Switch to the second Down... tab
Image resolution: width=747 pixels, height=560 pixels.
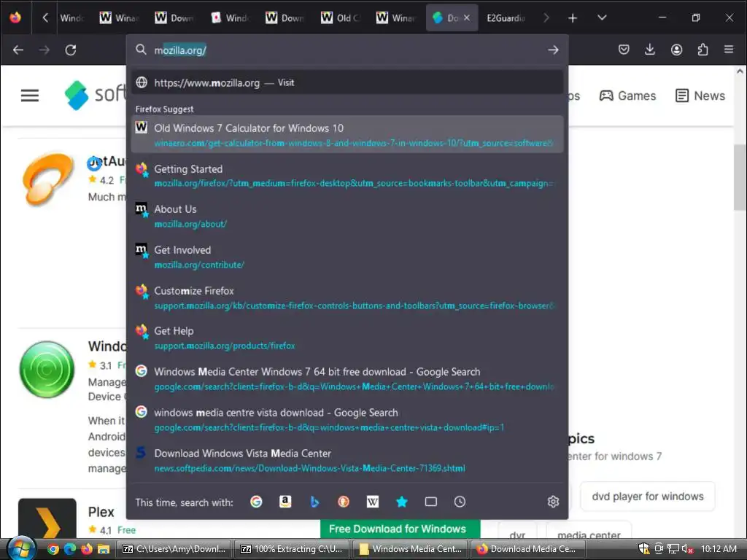[286, 17]
